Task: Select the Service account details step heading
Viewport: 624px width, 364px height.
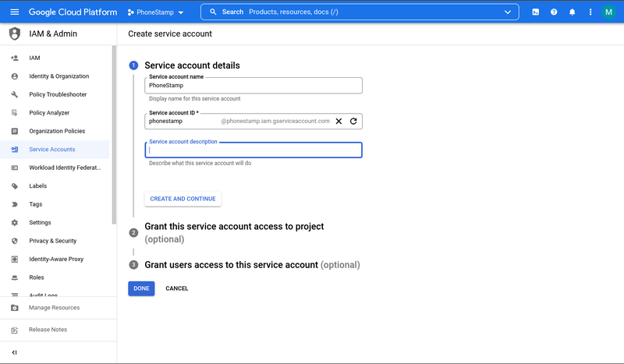Action: [192, 65]
